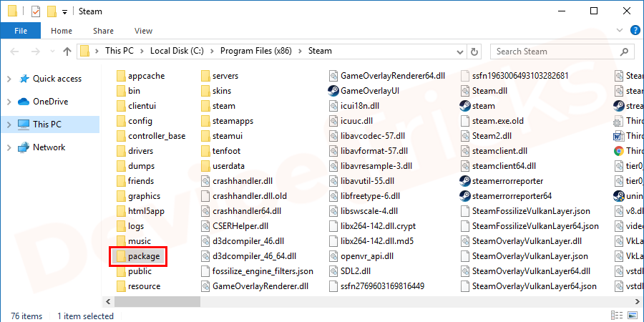Open Customize Quick Access Toolbar dropdown
The image size is (644, 322).
coord(64,12)
